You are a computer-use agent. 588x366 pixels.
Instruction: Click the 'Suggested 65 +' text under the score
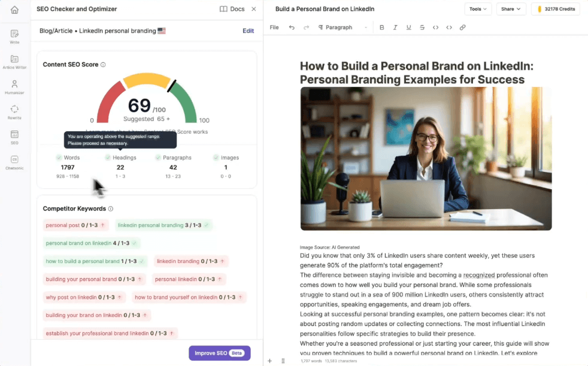point(147,119)
